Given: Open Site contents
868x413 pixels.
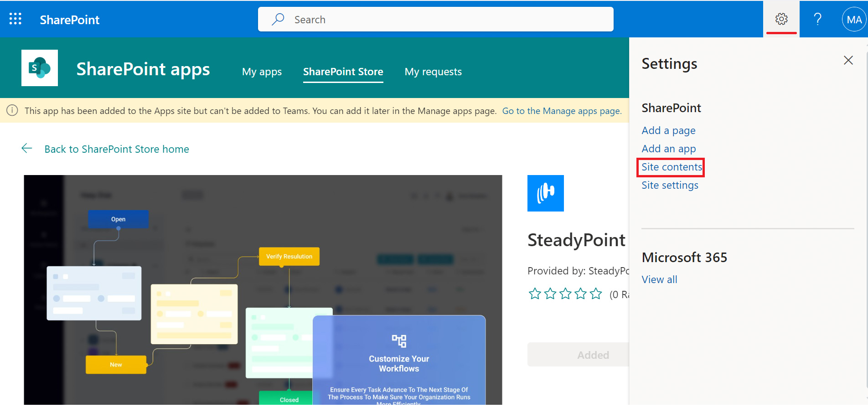Looking at the screenshot, I should click(x=672, y=167).
